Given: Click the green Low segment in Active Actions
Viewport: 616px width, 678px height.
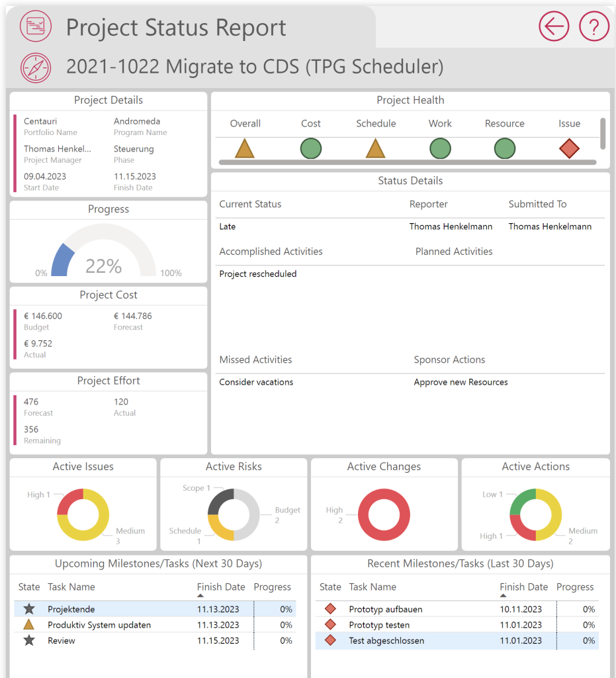Looking at the screenshot, I should click(x=521, y=497).
